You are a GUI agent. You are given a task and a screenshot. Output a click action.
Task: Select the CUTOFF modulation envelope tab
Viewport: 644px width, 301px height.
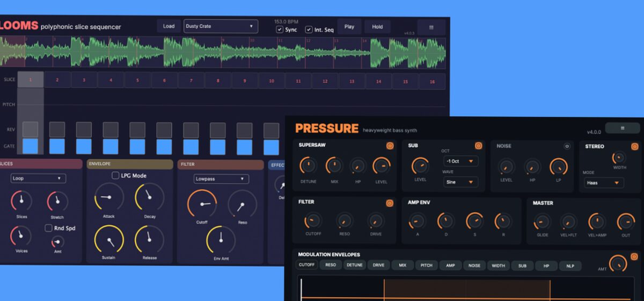pos(306,266)
